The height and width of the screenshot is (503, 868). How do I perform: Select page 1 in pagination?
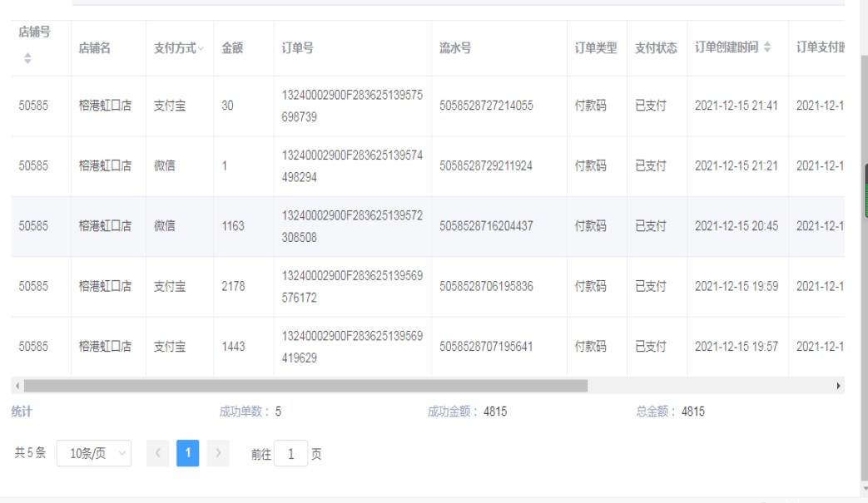point(188,453)
